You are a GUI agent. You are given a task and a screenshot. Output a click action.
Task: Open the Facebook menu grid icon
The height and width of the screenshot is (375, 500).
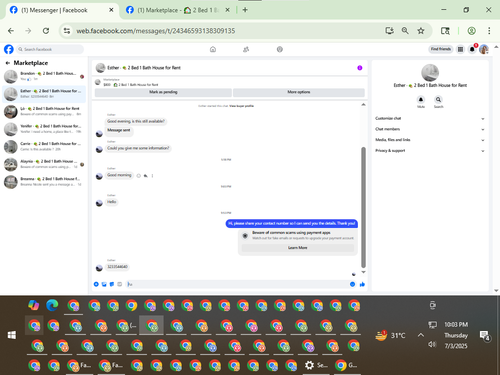[x=460, y=49]
